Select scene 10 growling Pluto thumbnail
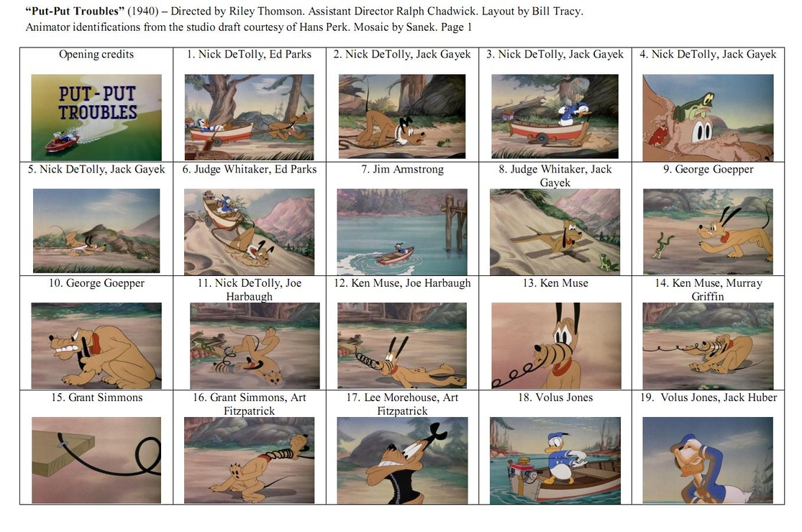The height and width of the screenshot is (532, 802). pyautogui.click(x=96, y=346)
